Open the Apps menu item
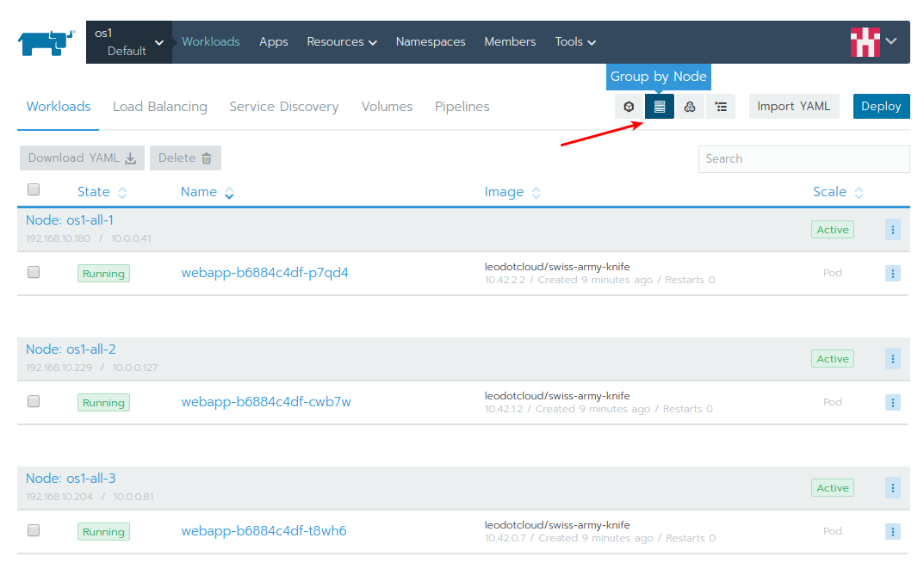 coord(273,41)
